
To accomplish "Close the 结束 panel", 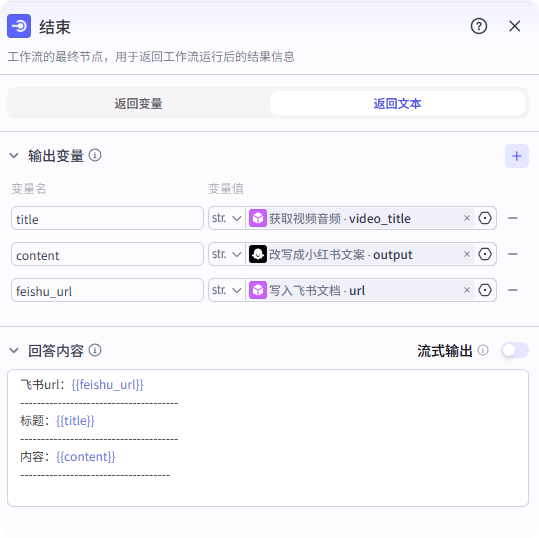I will click(x=514, y=26).
